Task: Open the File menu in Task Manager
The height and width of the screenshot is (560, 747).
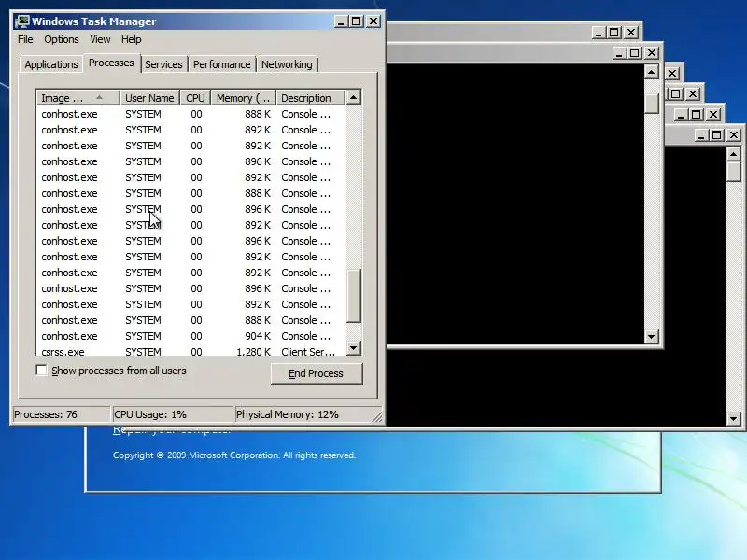Action: (x=25, y=39)
